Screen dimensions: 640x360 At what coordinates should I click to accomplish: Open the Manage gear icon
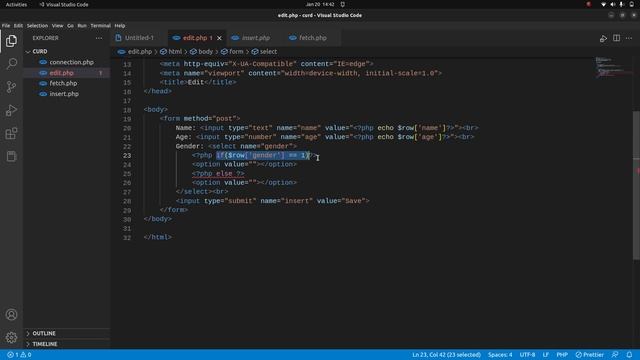point(11,338)
